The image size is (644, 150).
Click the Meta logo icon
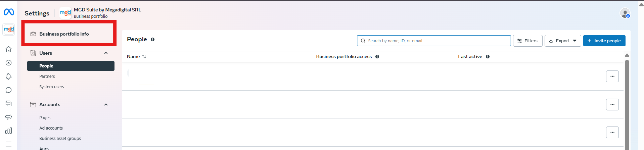(x=9, y=12)
